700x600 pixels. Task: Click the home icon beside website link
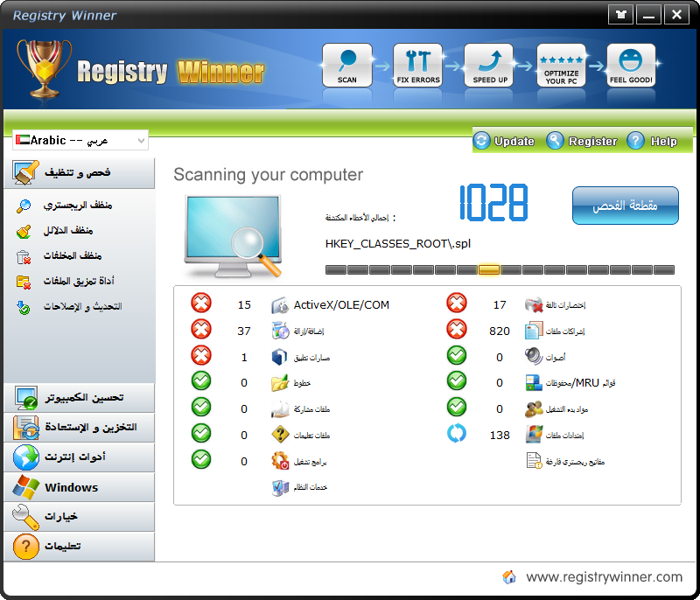tap(509, 576)
